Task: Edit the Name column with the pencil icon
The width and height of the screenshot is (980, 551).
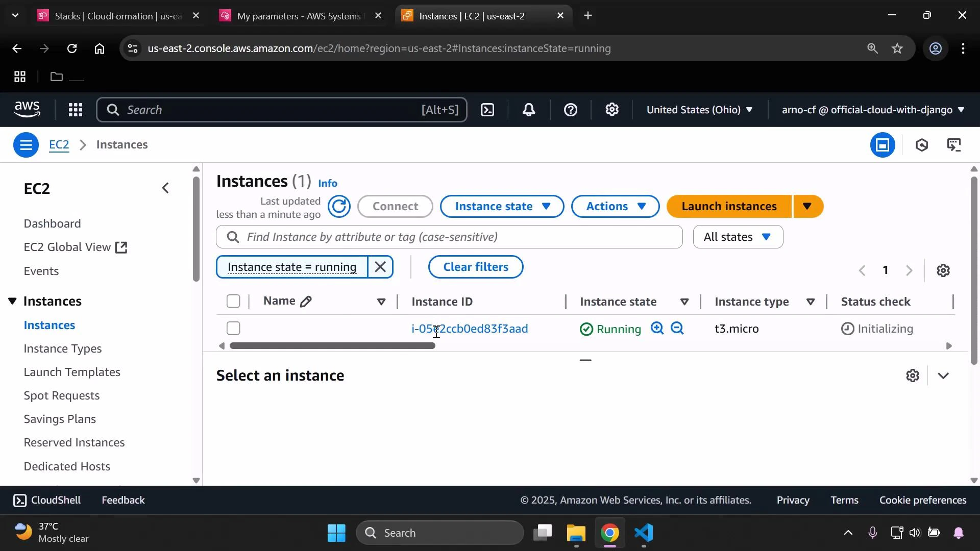Action: click(x=307, y=301)
